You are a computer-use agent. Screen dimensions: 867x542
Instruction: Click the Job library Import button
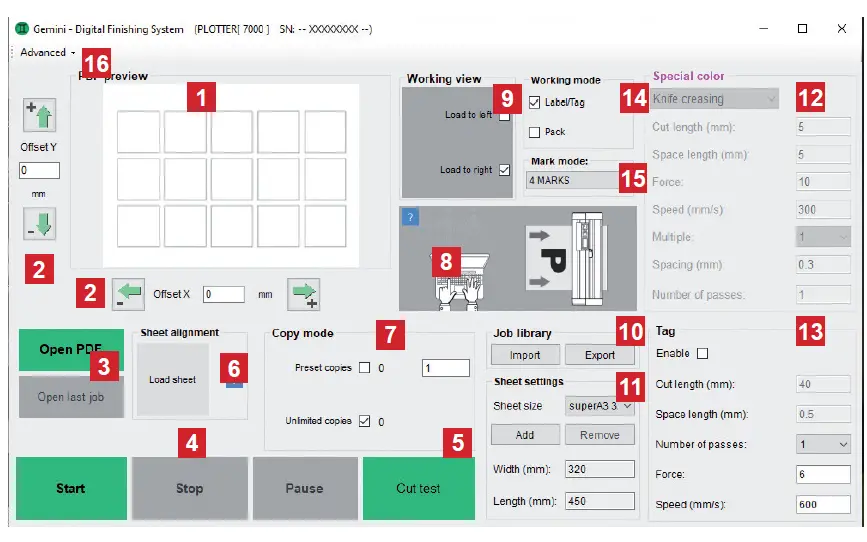click(x=525, y=355)
